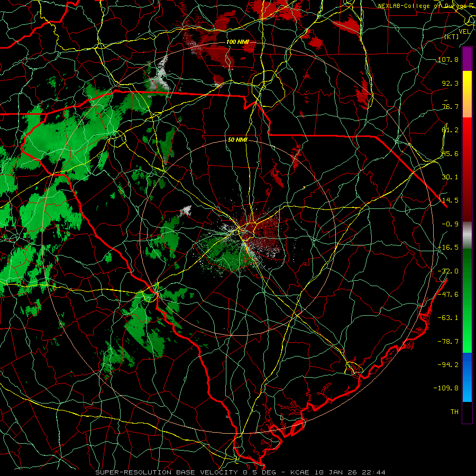Select the -32.0 scale value
This screenshot has width=476, height=476.
(x=448, y=271)
